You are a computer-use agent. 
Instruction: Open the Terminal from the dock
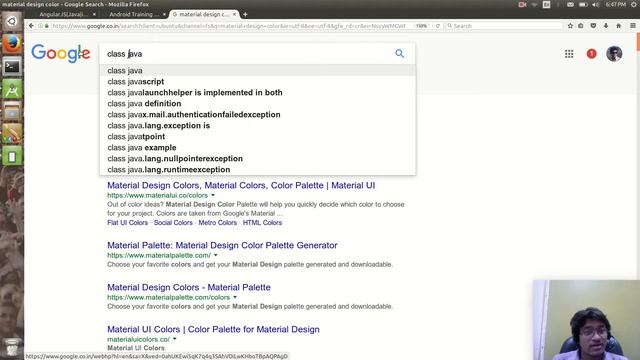12,66
